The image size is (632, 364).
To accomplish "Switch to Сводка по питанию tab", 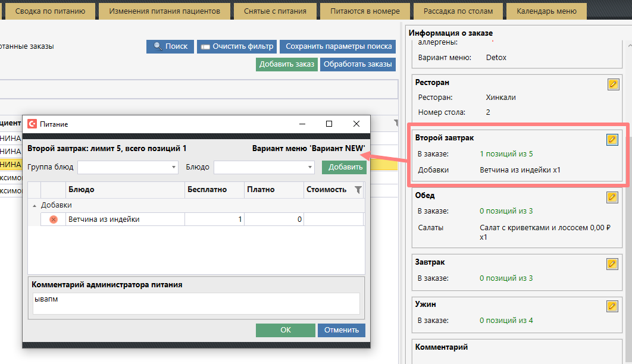I will click(x=54, y=11).
